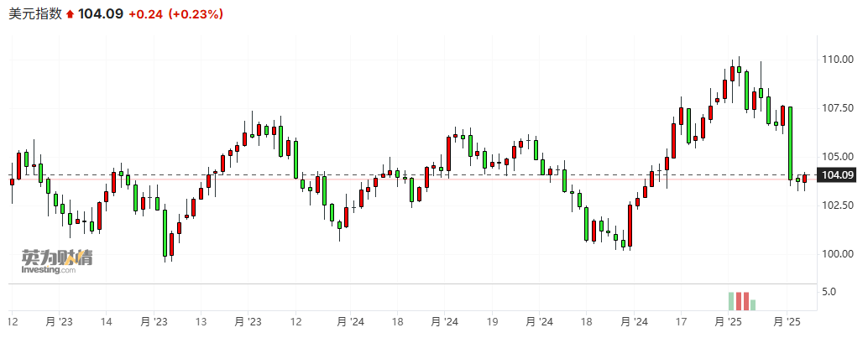Click the Investing.com watermark logo
The height and width of the screenshot is (338, 868).
click(57, 261)
